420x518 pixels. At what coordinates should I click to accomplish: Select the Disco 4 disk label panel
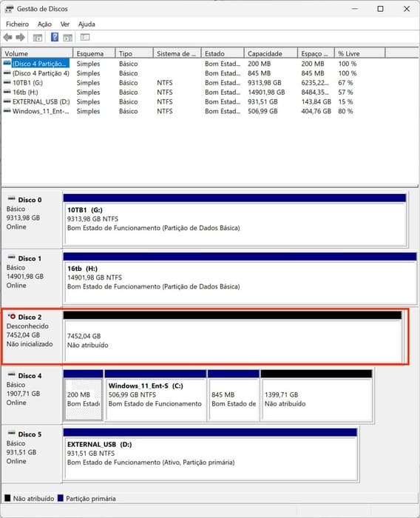[32, 394]
